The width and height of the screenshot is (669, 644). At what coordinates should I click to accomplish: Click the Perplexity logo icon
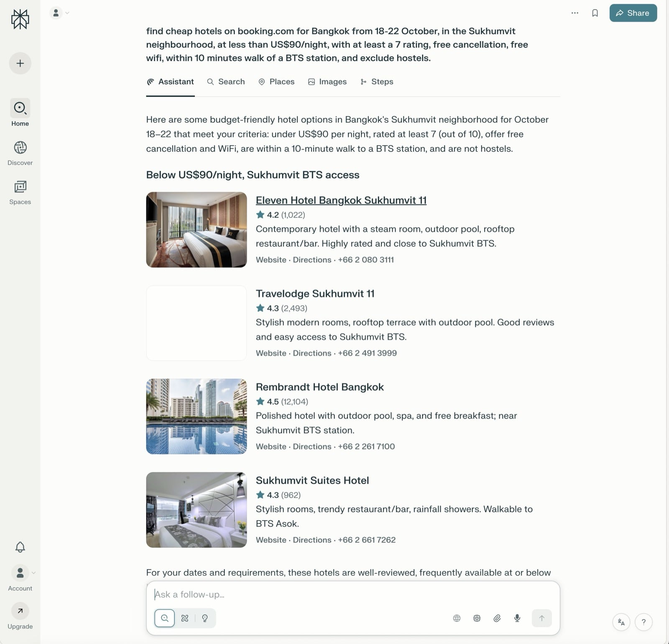(20, 19)
